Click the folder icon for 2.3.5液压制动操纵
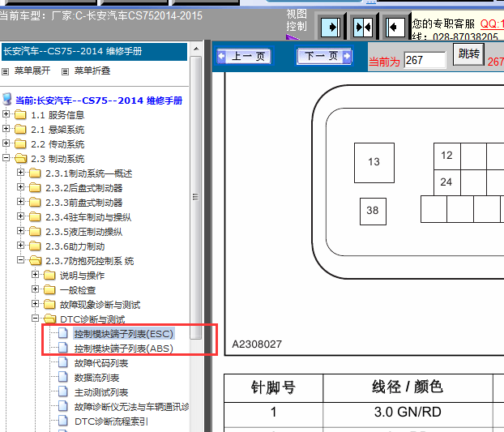This screenshot has width=504, height=432. click(35, 232)
